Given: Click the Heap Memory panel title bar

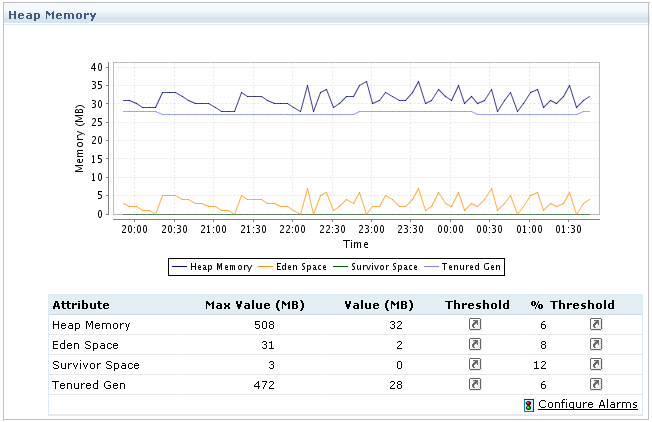Looking at the screenshot, I should coord(53,15).
